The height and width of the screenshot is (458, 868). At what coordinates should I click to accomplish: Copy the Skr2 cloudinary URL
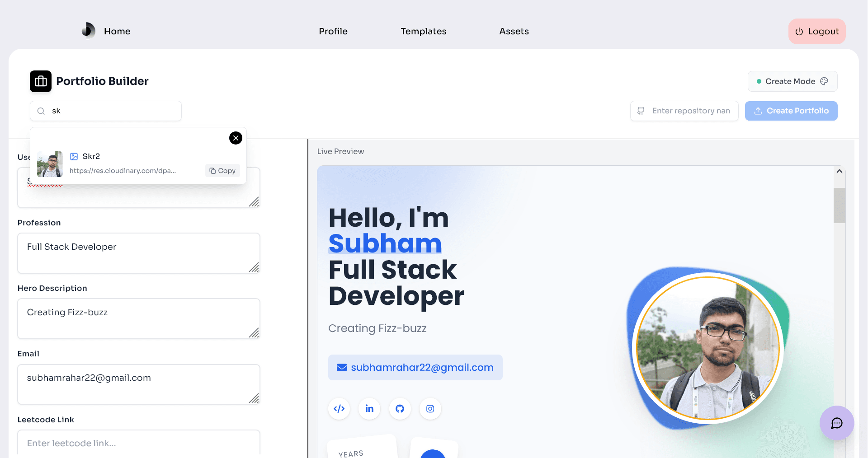[222, 171]
